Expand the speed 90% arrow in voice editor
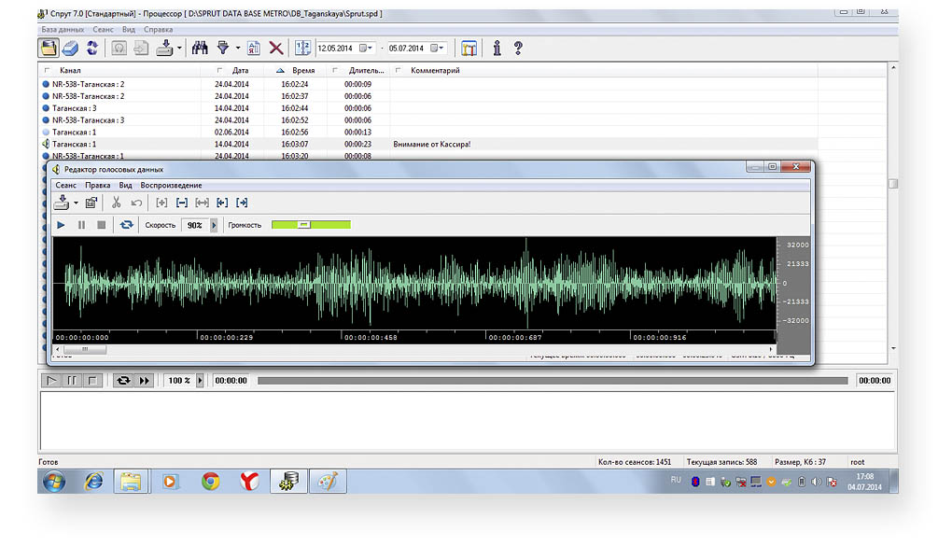The image size is (952, 560). click(x=214, y=225)
